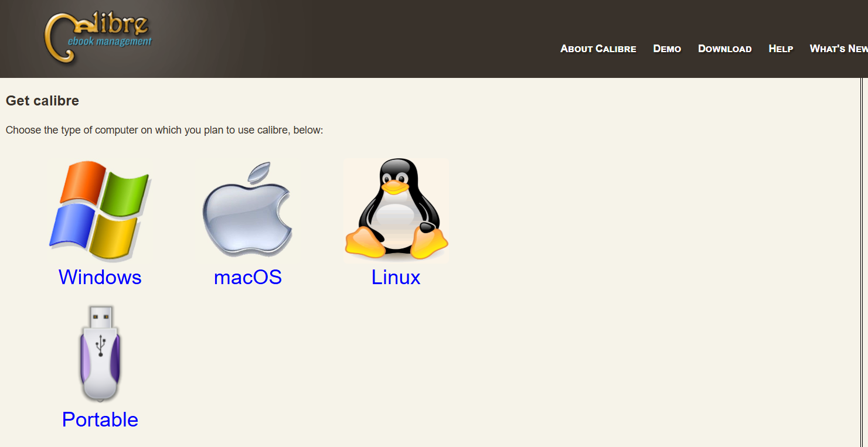The width and height of the screenshot is (868, 447).
Task: Follow the Linux text link
Action: pos(396,277)
